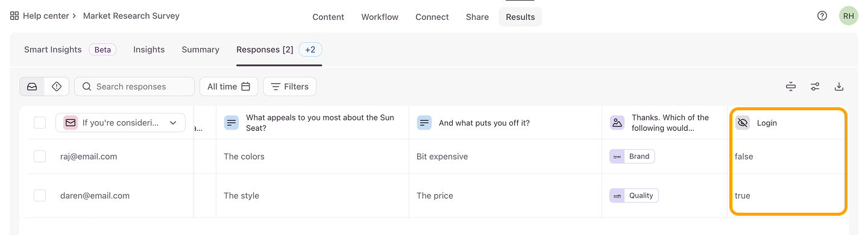
Task: Click 'Thanks. Which of the following' header
Action: pyautogui.click(x=665, y=123)
